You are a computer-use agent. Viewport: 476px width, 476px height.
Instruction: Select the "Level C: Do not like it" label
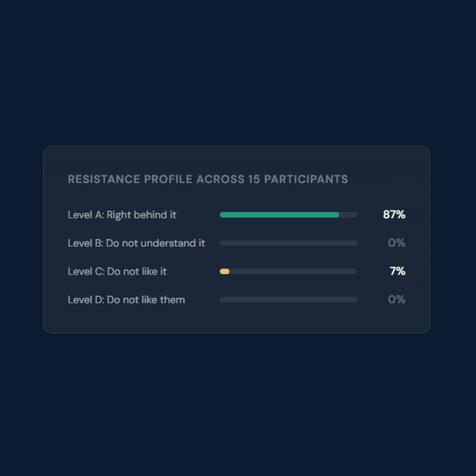click(x=117, y=271)
